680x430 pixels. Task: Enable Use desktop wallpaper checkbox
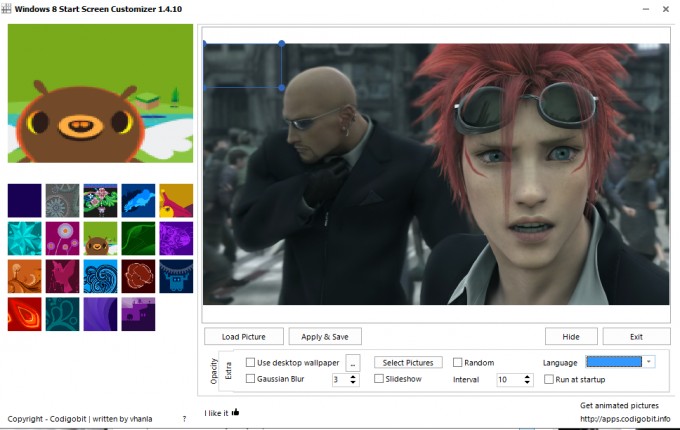pyautogui.click(x=250, y=362)
